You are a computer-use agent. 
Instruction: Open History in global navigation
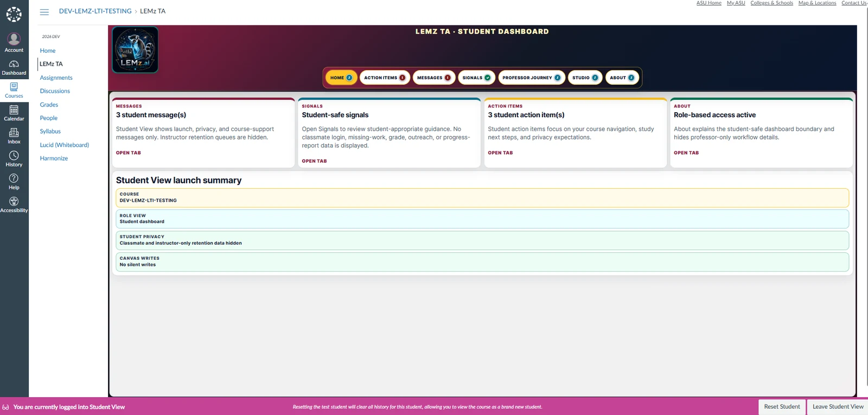pyautogui.click(x=14, y=159)
